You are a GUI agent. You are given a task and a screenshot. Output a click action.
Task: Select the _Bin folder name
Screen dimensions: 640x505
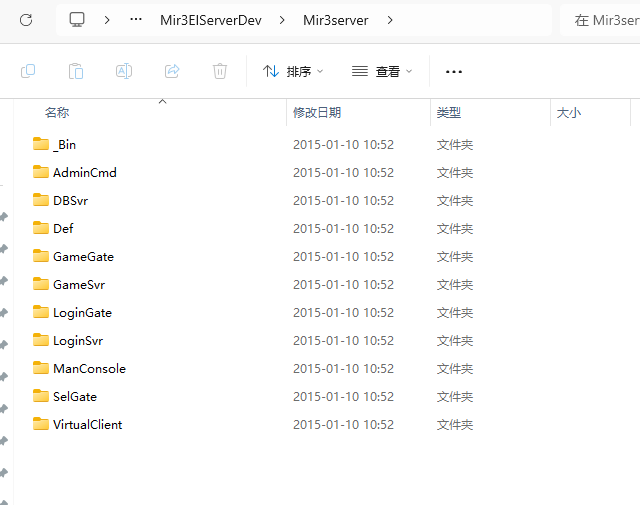tap(64, 145)
